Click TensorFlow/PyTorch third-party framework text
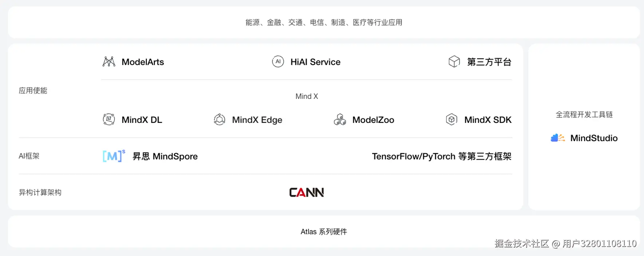Viewport: 644px width, 256px height. point(441,156)
